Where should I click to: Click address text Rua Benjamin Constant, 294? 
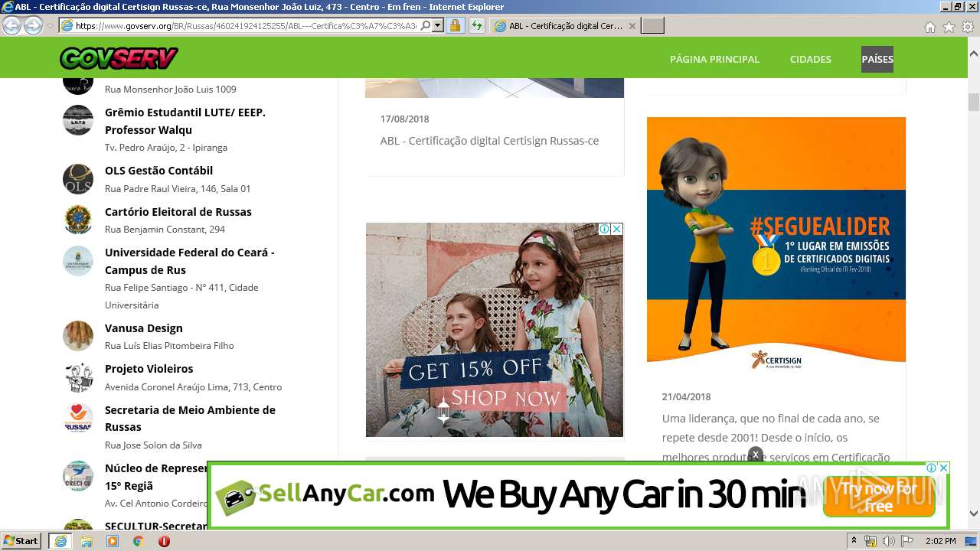165,230
